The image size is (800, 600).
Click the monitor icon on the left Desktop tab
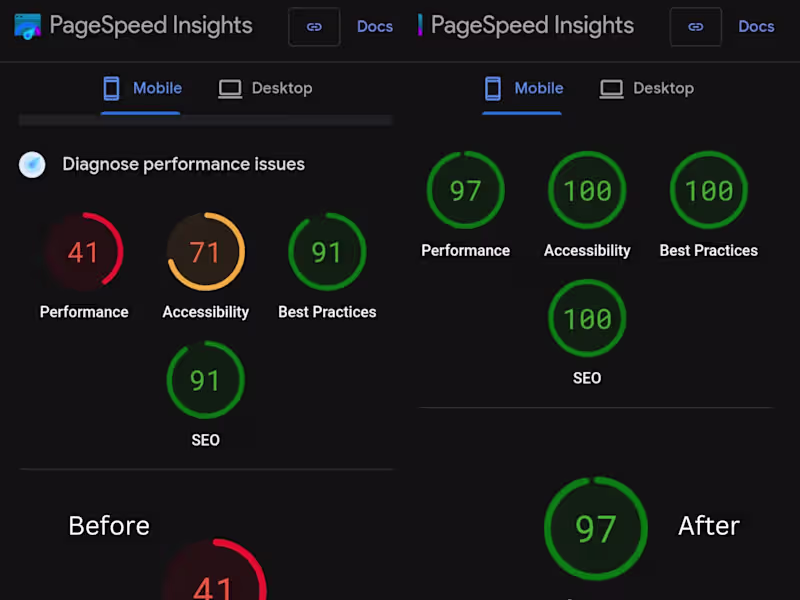coord(229,88)
